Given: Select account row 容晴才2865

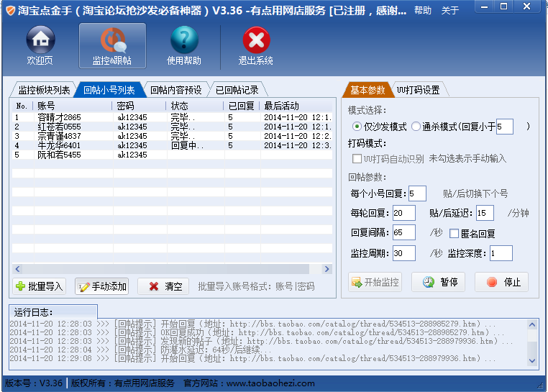Looking at the screenshot, I should [x=173, y=117].
